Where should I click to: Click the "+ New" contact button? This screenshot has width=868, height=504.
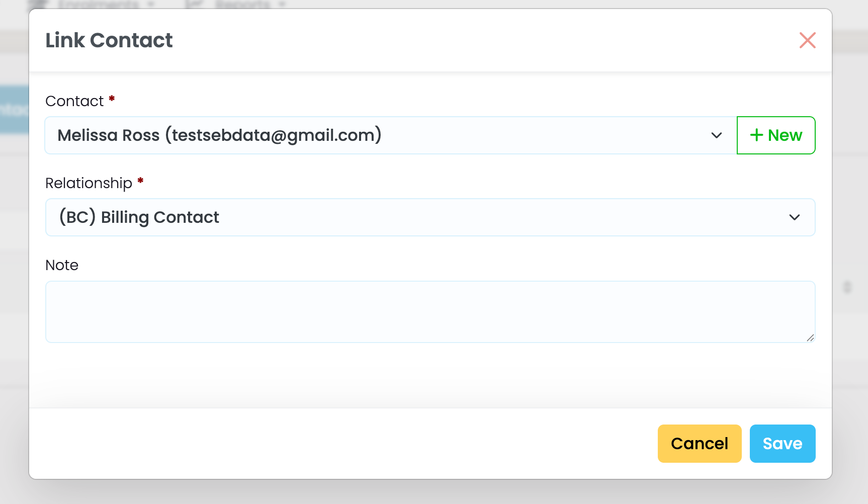click(775, 135)
